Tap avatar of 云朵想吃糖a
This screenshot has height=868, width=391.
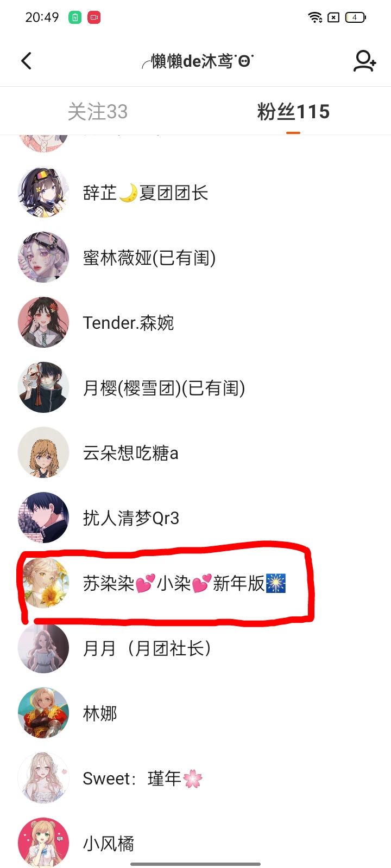pyautogui.click(x=43, y=452)
